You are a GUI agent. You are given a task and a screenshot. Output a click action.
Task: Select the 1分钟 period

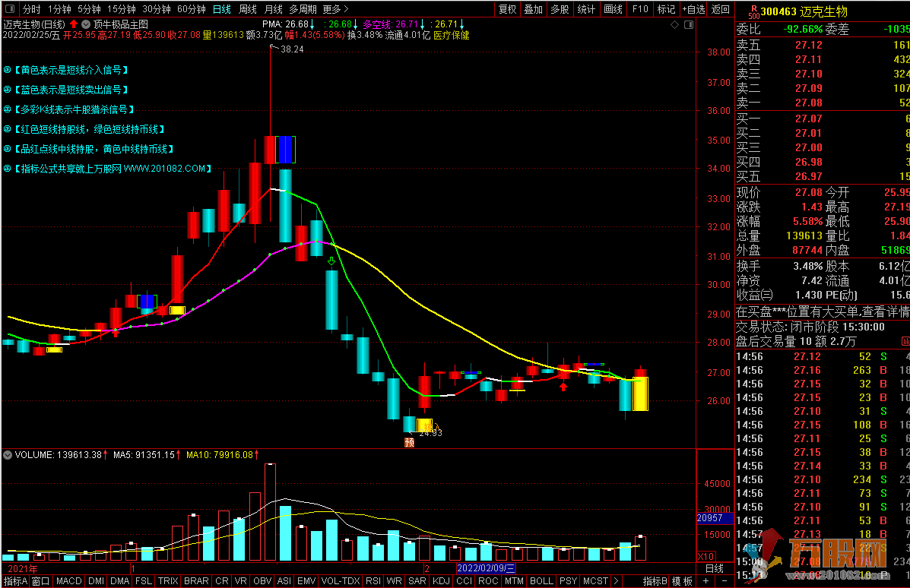tap(59, 9)
